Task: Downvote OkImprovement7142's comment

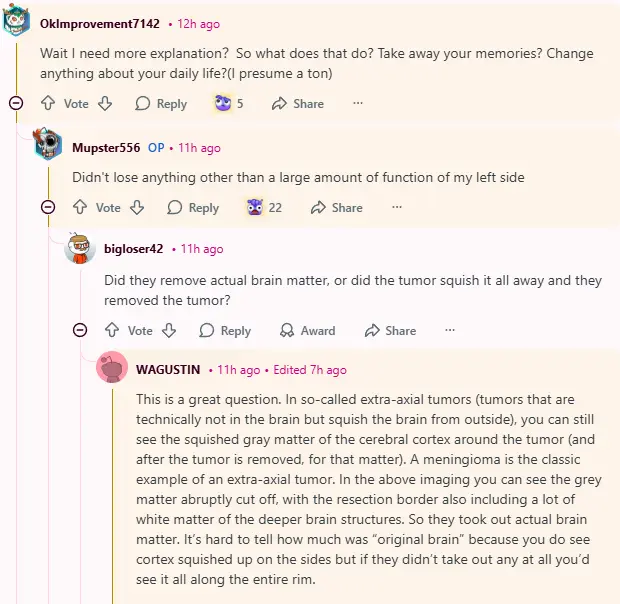Action: [x=105, y=103]
